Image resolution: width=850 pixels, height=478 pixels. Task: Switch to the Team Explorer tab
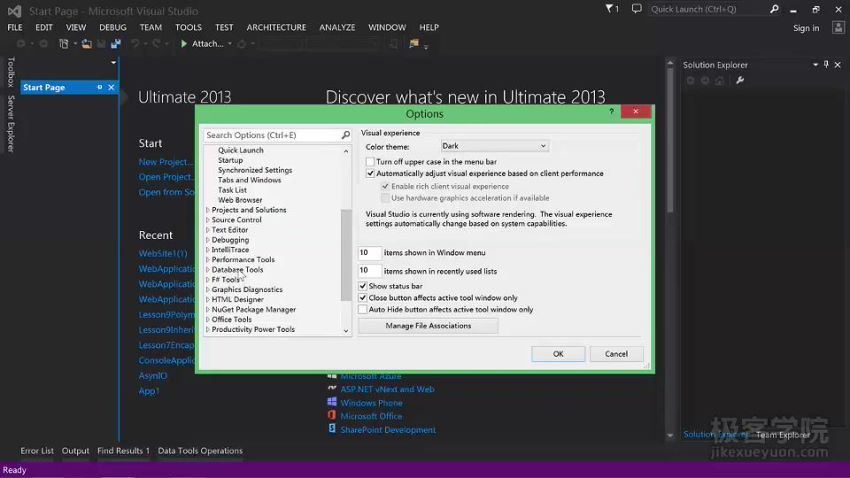click(783, 435)
